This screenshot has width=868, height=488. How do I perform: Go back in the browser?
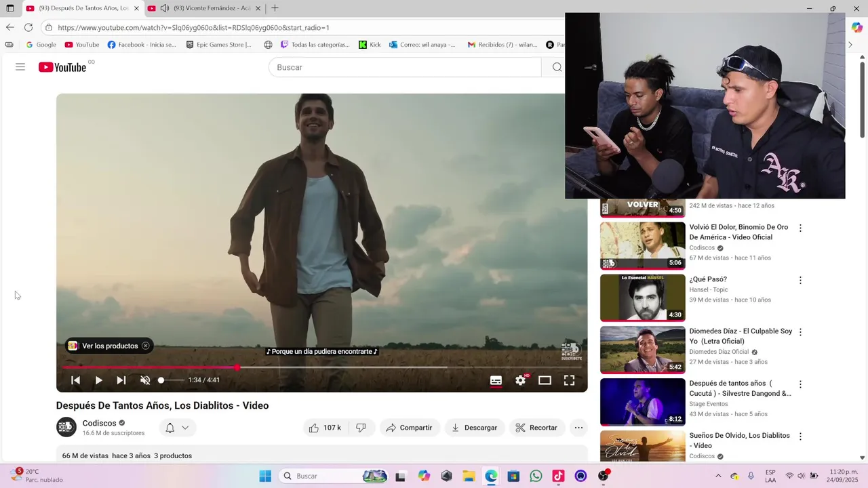9,27
